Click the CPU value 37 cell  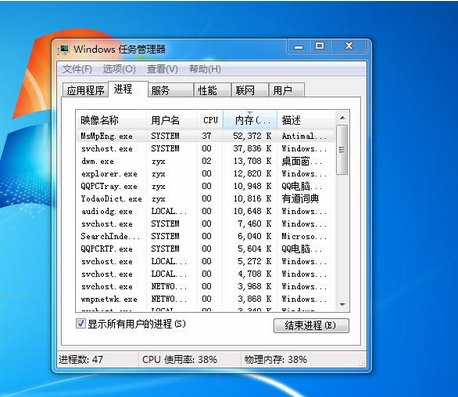click(x=206, y=136)
